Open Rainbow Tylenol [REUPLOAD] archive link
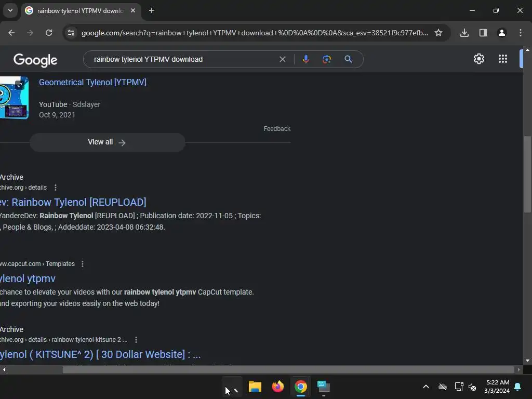The width and height of the screenshot is (532, 399). pyautogui.click(x=73, y=202)
